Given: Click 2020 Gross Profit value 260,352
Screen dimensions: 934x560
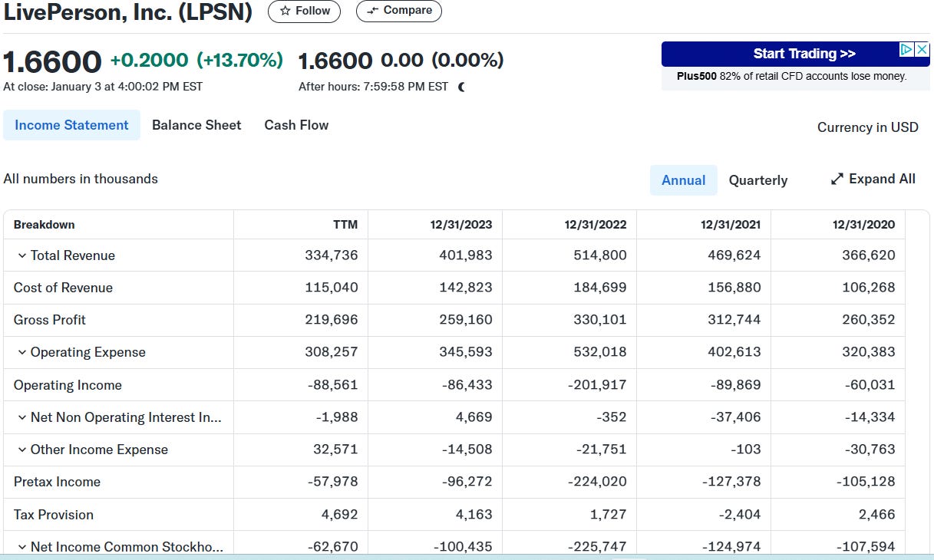Looking at the screenshot, I should coord(869,320).
